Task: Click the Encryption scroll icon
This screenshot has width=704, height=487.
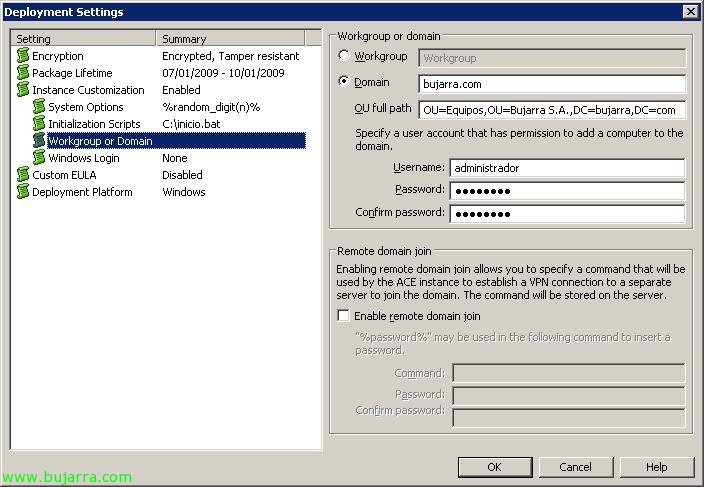Action: 22,56
